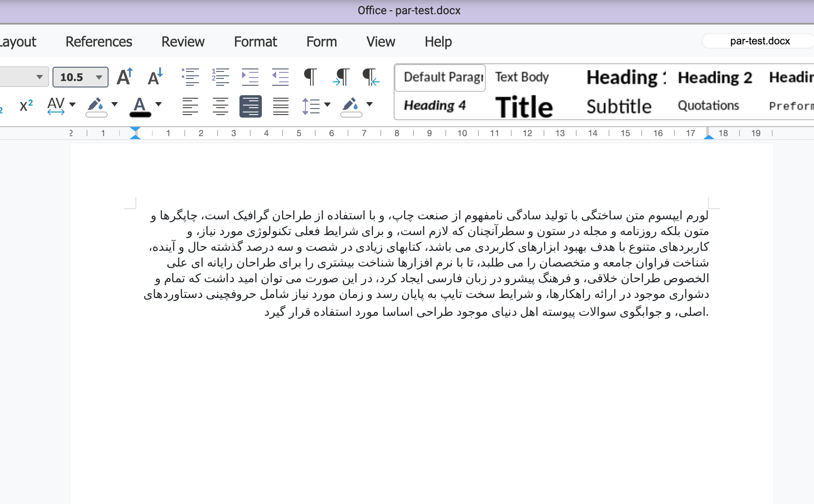Open the Format menu tab
Image resolution: width=814 pixels, height=504 pixels.
255,42
